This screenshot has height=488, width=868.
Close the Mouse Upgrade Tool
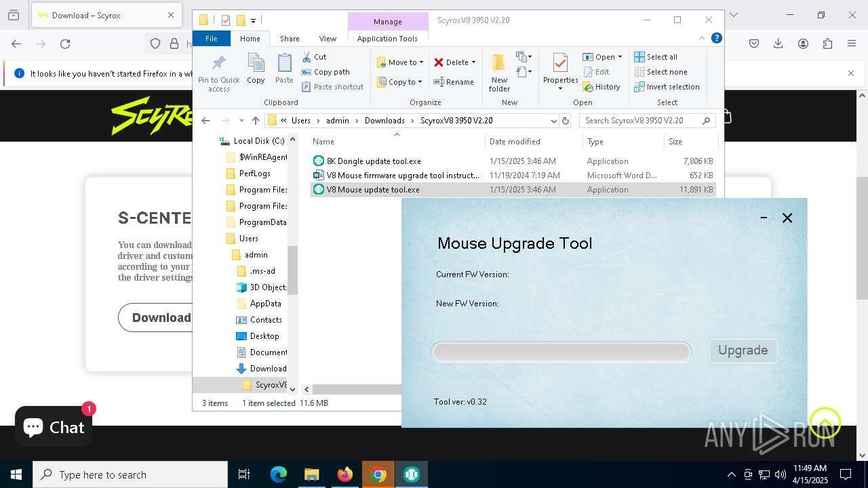pyautogui.click(x=787, y=218)
